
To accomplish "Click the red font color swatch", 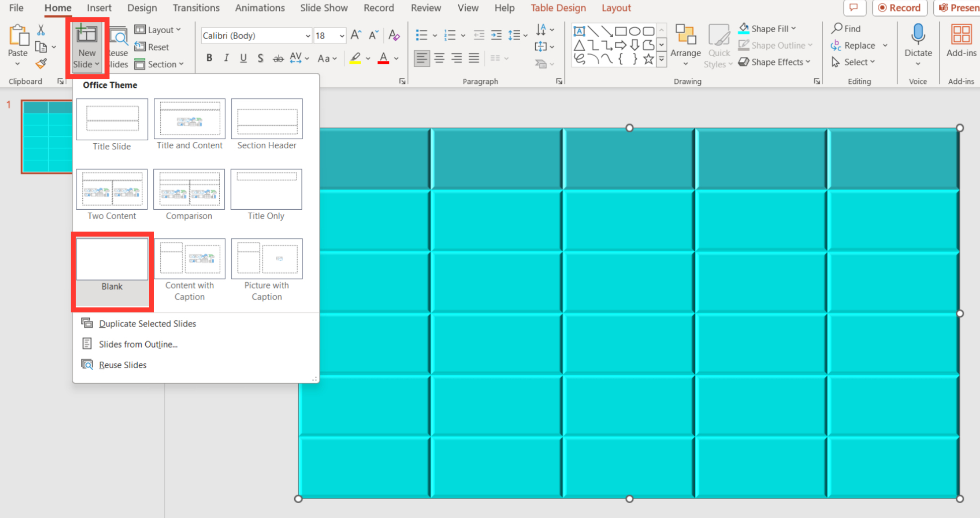I will point(383,58).
